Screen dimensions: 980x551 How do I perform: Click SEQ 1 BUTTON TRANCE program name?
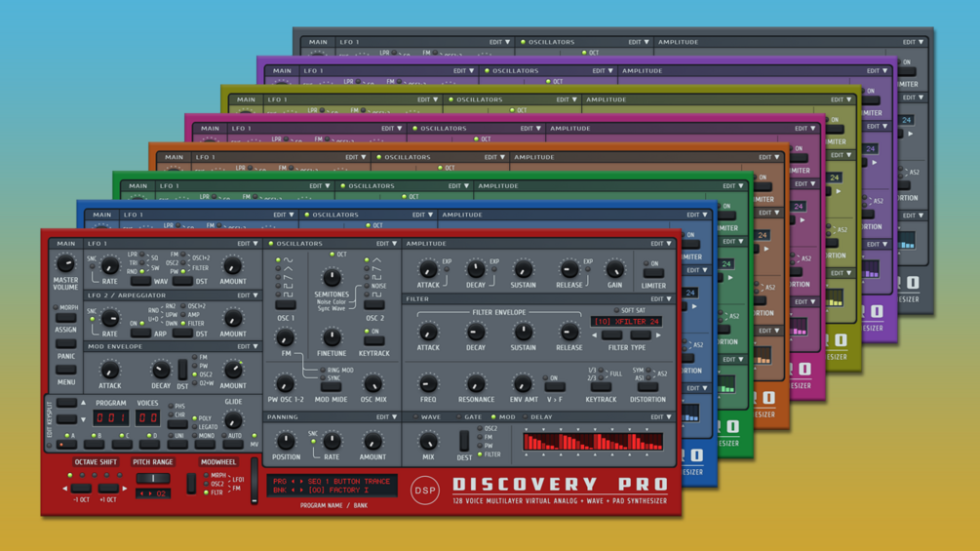349,482
